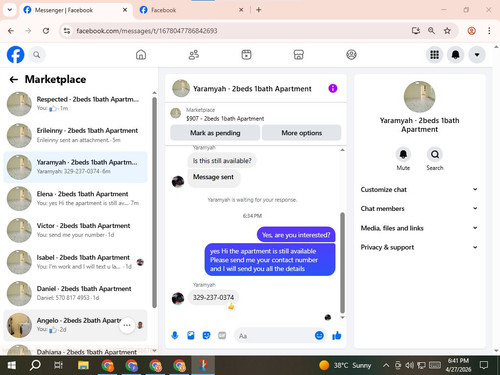
Task: Open File Explorer from taskbar
Action: click(x=83, y=365)
